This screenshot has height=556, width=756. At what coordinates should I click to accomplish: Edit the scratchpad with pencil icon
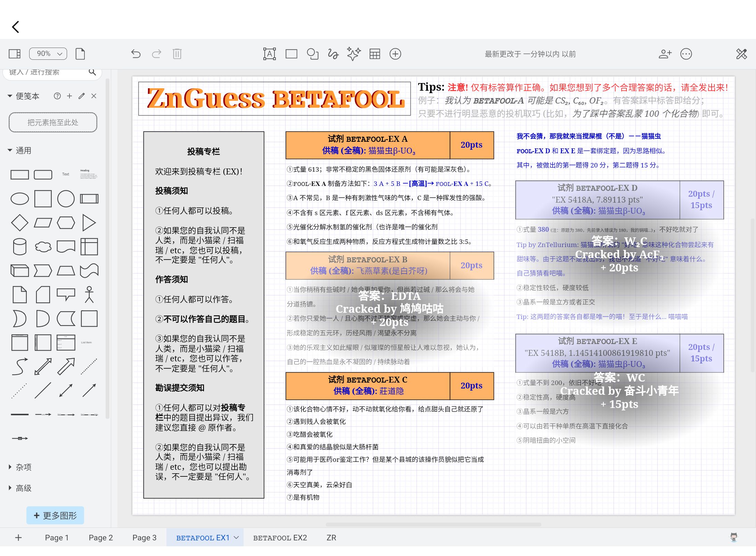82,96
